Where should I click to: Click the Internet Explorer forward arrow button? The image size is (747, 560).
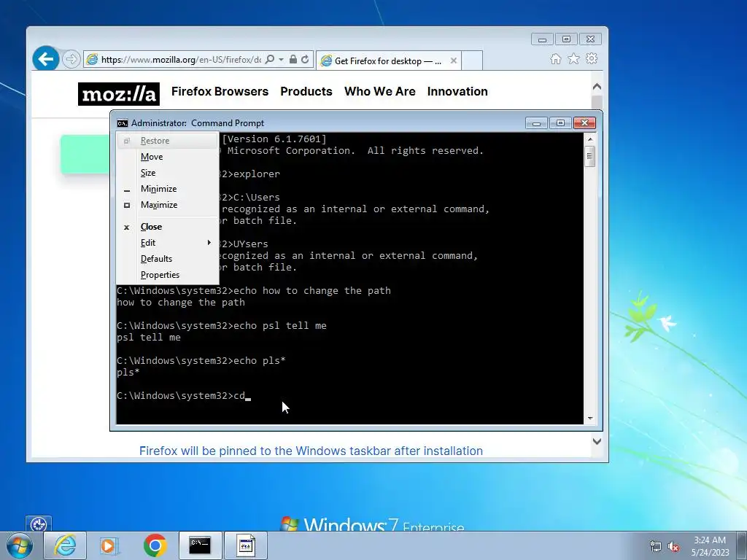tap(71, 60)
